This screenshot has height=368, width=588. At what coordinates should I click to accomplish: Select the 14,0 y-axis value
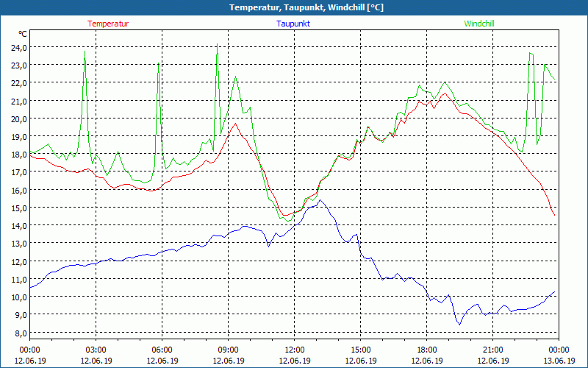19,226
